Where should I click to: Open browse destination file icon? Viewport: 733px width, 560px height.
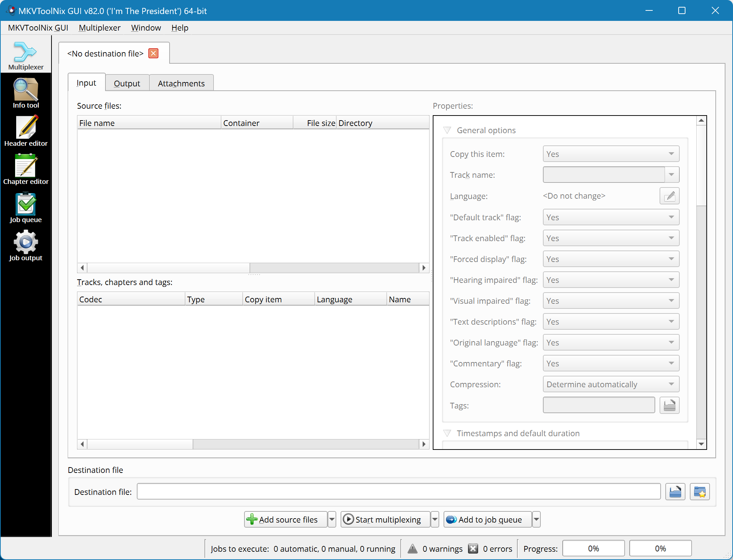[675, 491]
